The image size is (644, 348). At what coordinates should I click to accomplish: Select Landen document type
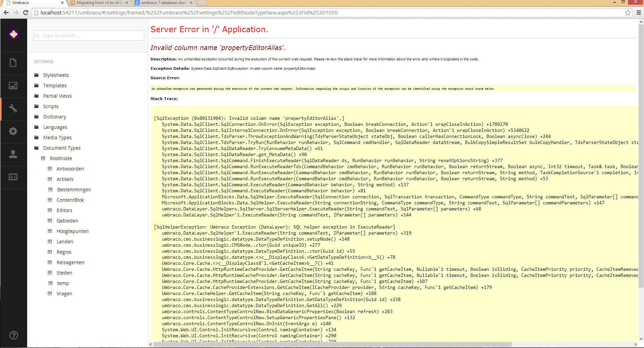[65, 242]
